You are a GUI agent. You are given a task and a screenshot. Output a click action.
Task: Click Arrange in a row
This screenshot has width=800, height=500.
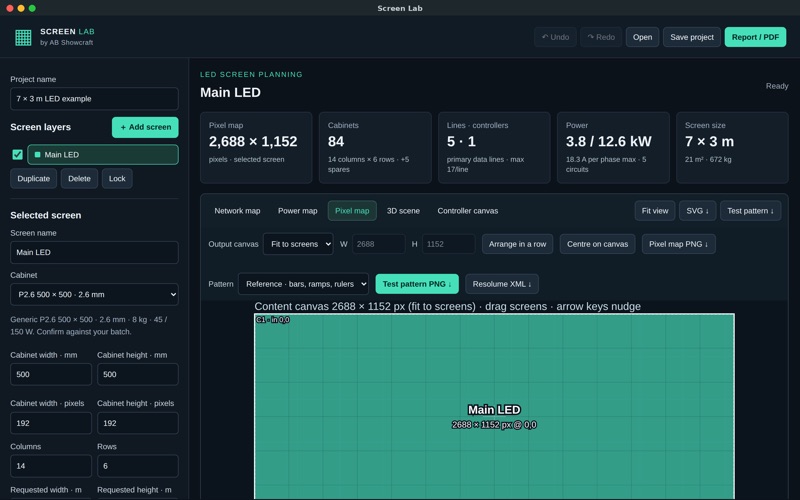coord(517,244)
